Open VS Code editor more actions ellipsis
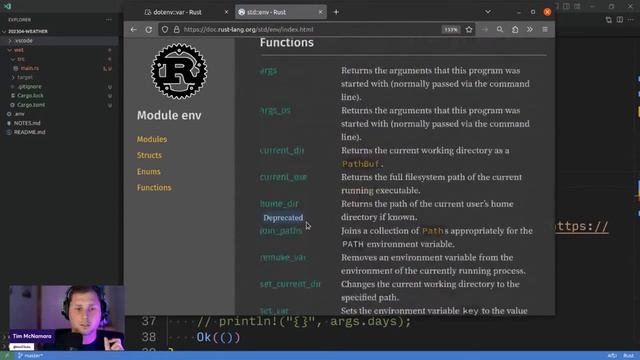 631,20
